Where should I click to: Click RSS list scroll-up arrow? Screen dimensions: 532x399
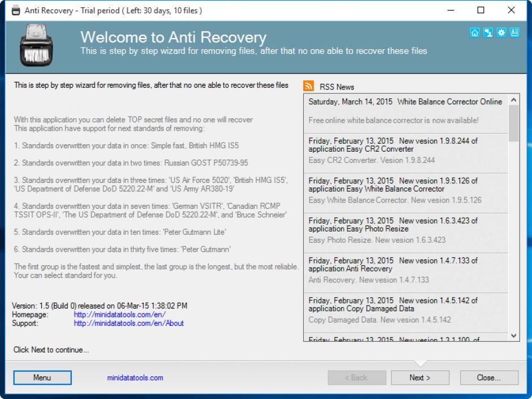514,100
